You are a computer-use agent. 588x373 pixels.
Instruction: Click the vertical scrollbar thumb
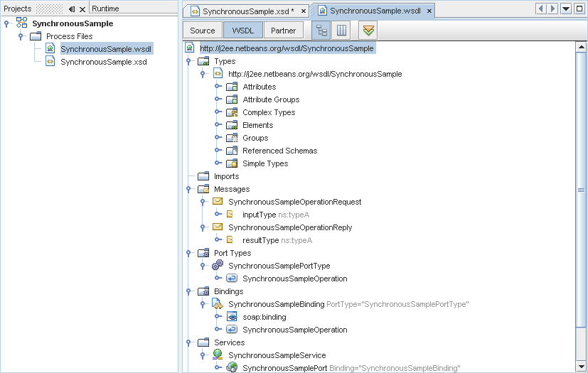(581, 190)
